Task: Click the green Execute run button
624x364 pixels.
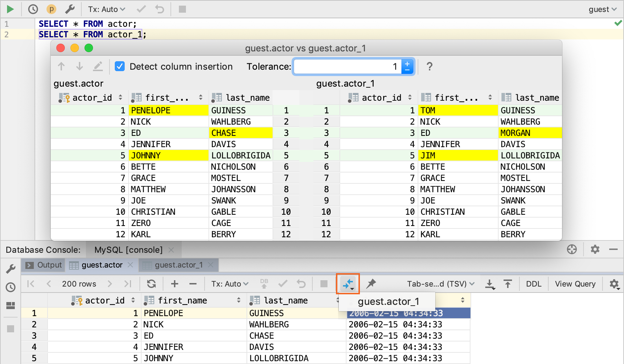Action: click(x=10, y=9)
